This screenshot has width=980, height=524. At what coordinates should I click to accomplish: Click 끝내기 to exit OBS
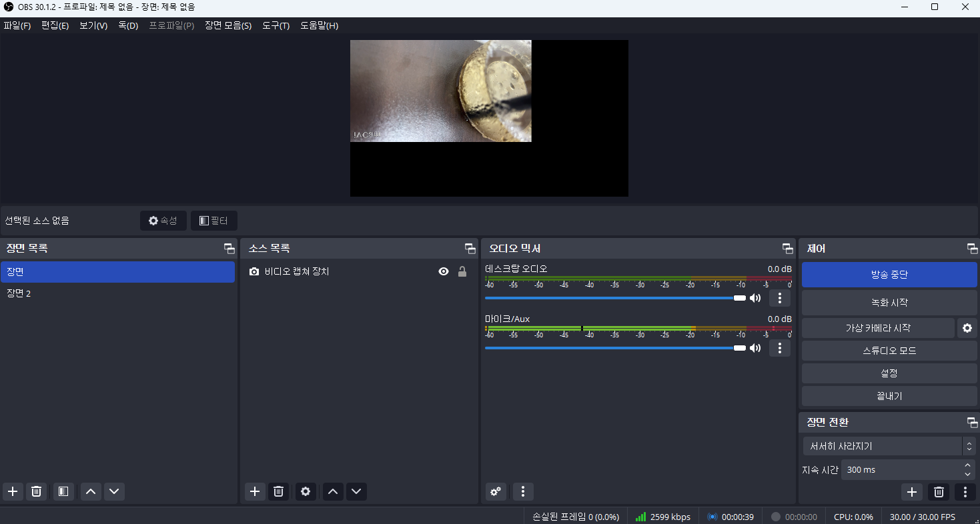coord(889,396)
